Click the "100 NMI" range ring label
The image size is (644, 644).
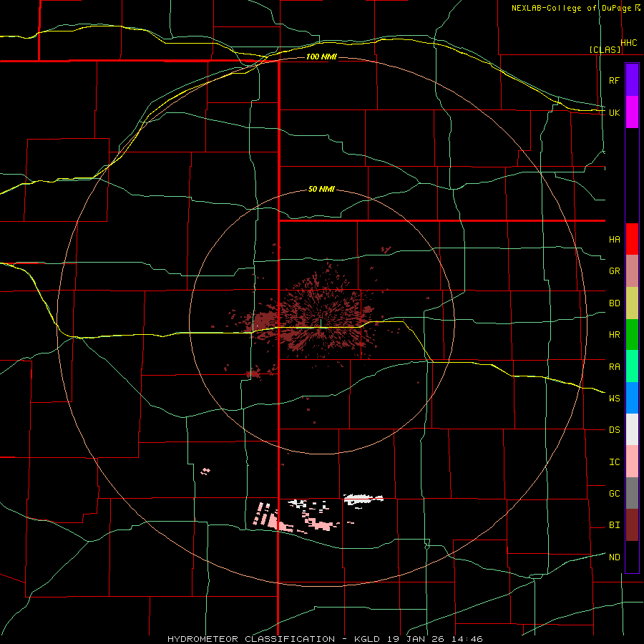(321, 57)
